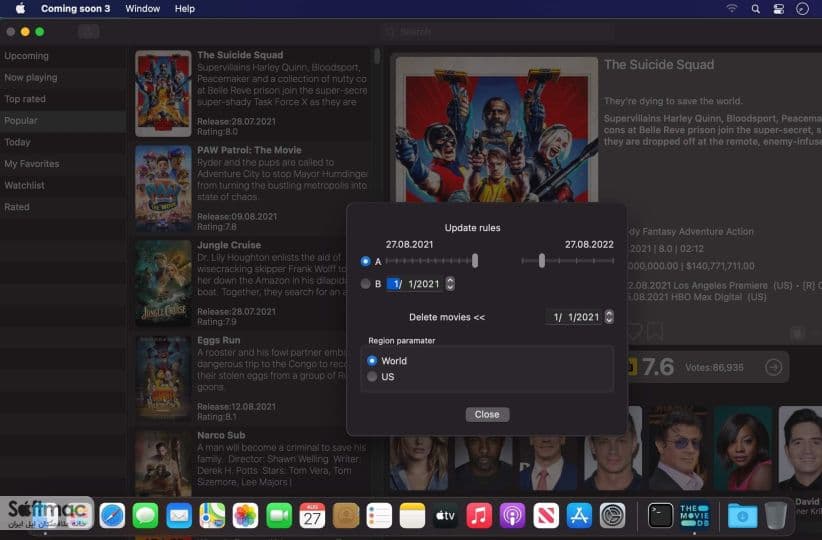The width and height of the screenshot is (822, 540).
Task: Launch Terminal from the dock
Action: tap(660, 516)
